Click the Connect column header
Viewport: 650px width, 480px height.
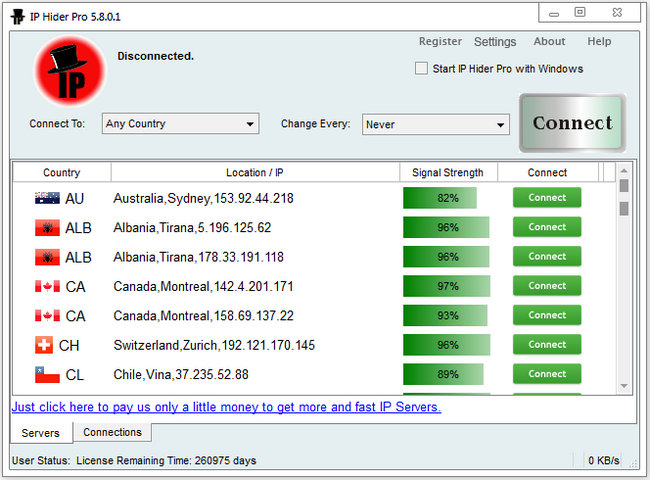click(547, 172)
